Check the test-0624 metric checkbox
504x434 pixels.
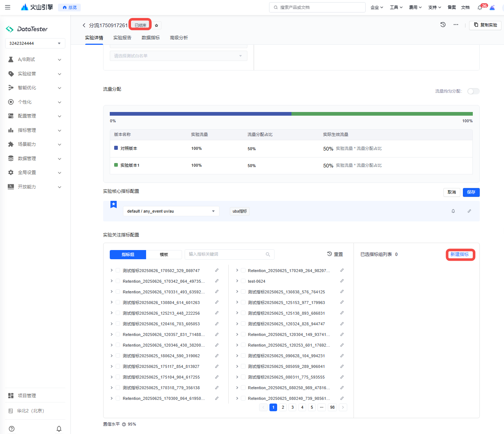pos(243,281)
